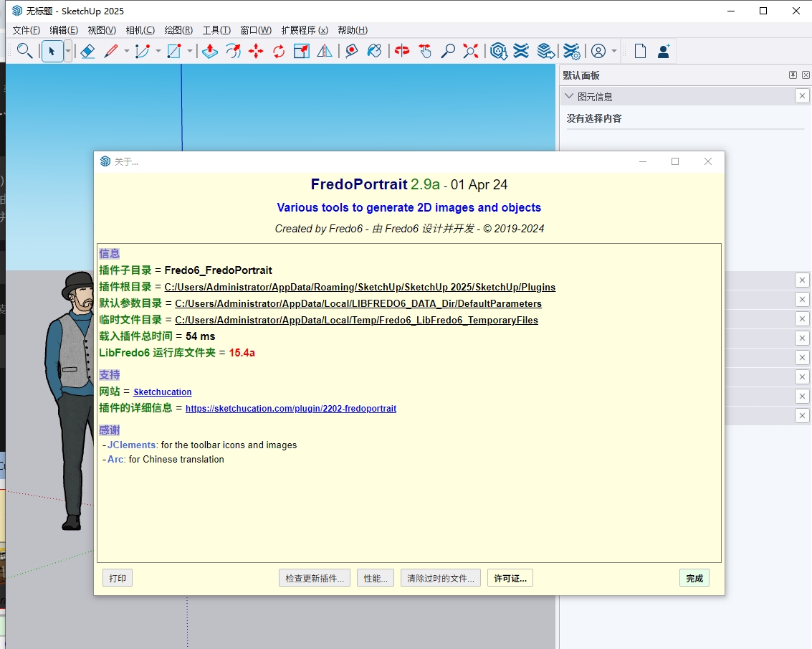The image size is (812, 649).
Task: Click the 检查更新插件... button
Action: coord(315,578)
